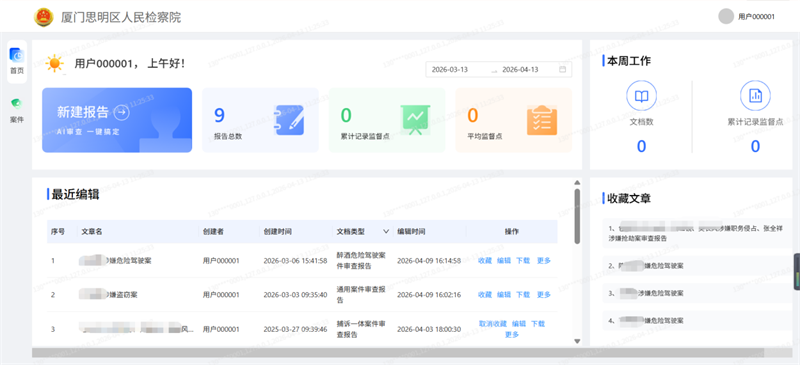Screen dimensions: 800x365
Task: Click the 创建者 column header
Action: click(x=213, y=231)
